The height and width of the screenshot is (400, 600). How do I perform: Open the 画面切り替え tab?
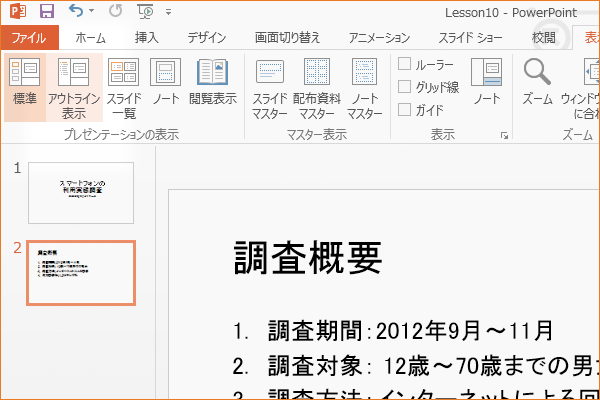(x=287, y=38)
